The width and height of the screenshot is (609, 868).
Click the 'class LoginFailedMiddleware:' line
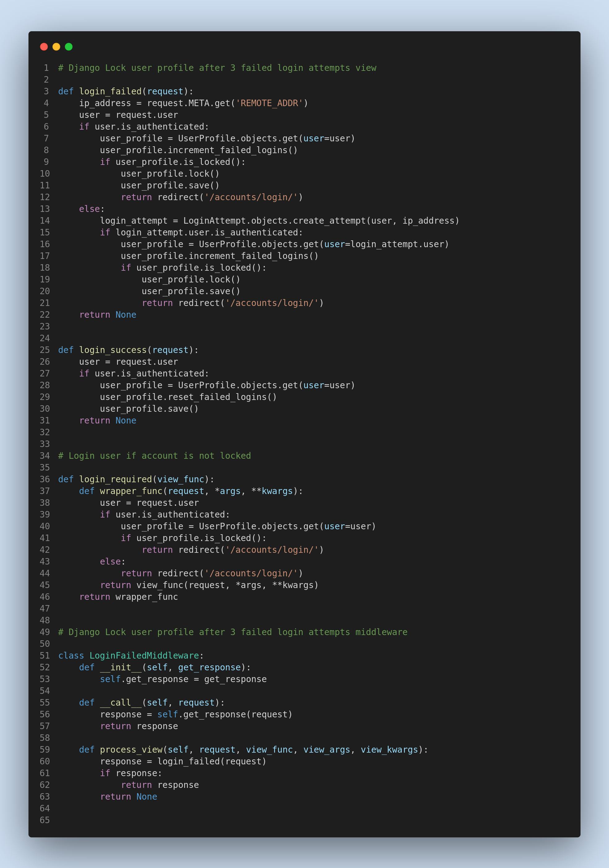pyautogui.click(x=131, y=655)
